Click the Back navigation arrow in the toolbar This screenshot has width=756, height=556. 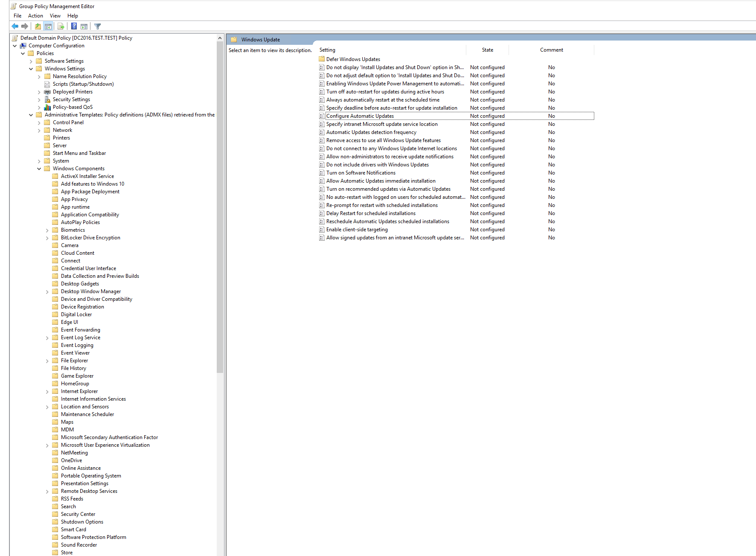click(15, 26)
